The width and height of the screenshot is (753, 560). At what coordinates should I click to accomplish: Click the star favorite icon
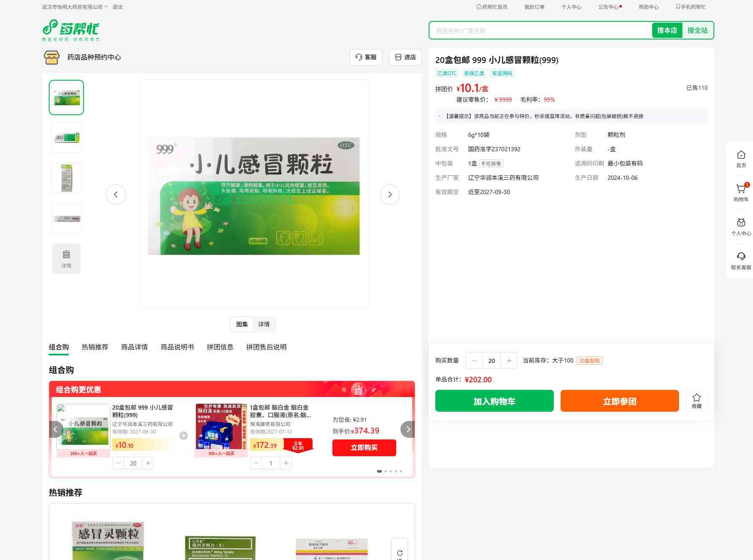(696, 398)
